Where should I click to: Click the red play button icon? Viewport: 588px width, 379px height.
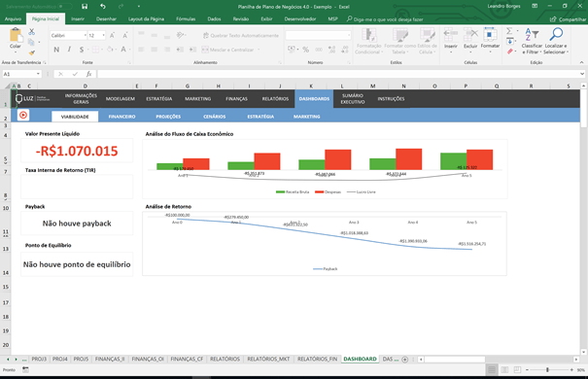pyautogui.click(x=23, y=115)
